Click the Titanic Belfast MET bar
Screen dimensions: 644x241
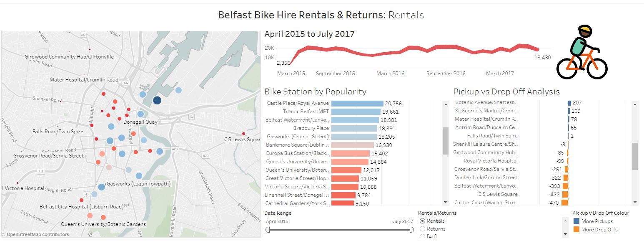tap(354, 111)
